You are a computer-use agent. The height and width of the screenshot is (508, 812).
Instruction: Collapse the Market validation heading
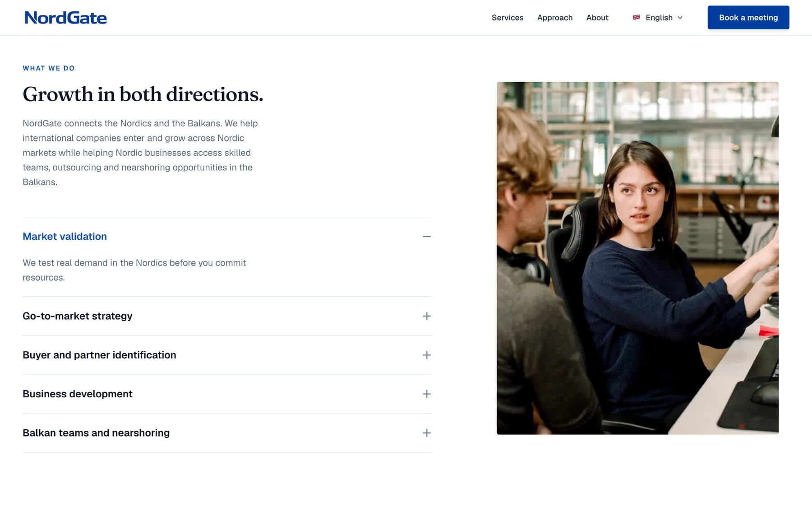tap(65, 237)
